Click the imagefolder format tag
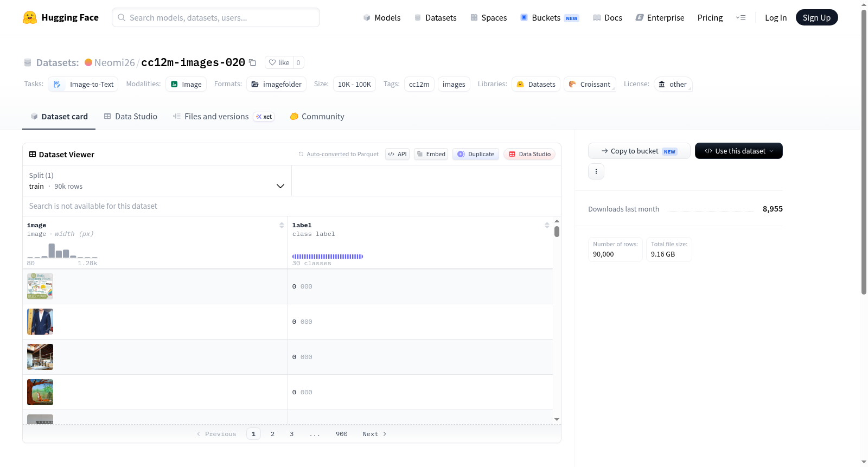868x467 pixels. pyautogui.click(x=276, y=84)
